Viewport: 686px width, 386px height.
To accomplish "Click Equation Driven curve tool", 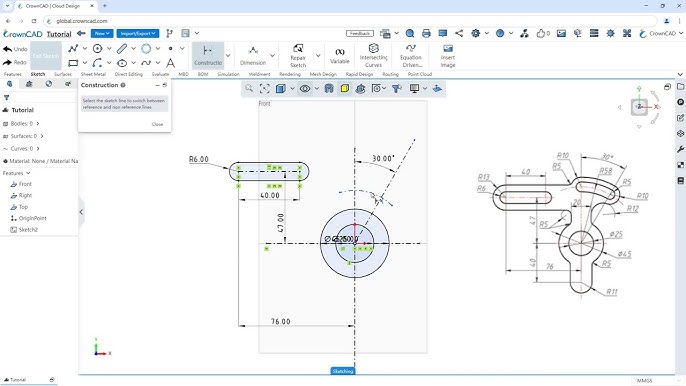I will pos(411,56).
